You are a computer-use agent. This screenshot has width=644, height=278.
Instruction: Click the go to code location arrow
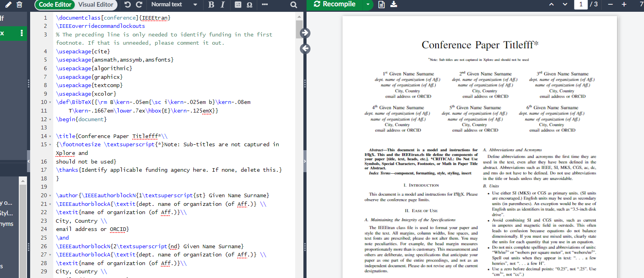305,49
